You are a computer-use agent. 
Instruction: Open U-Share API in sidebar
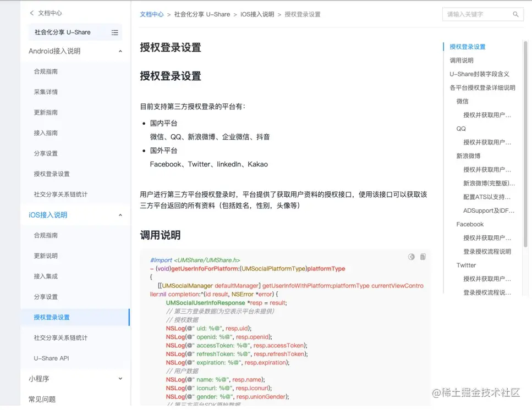click(x=51, y=358)
